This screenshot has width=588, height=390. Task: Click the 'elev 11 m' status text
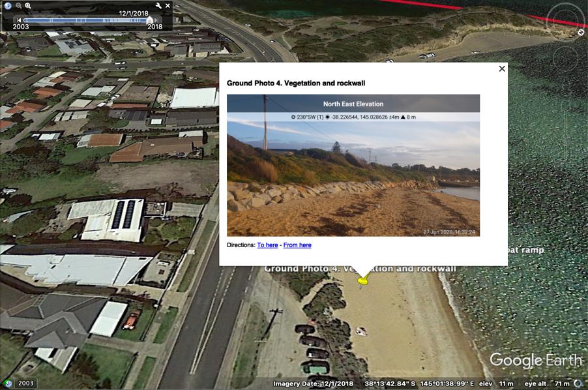click(x=495, y=383)
